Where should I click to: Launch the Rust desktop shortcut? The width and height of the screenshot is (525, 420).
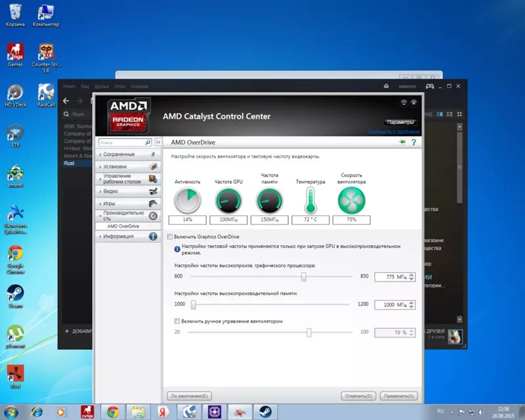tap(15, 377)
